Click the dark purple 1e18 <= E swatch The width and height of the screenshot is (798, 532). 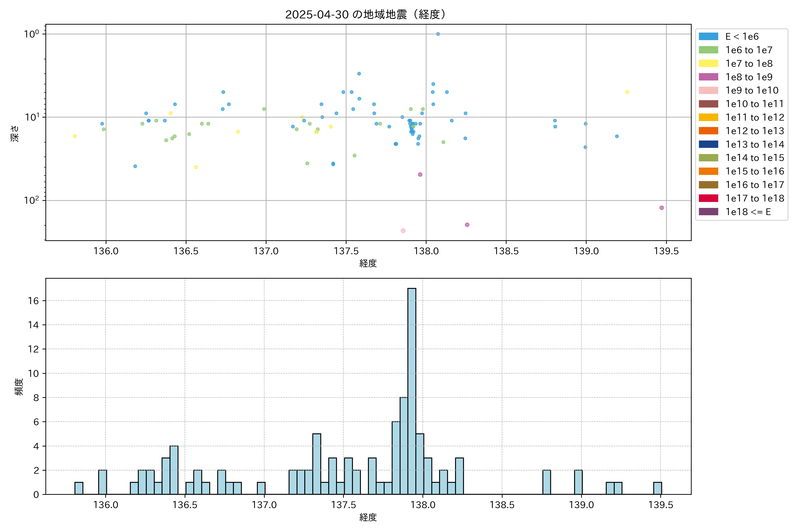point(708,212)
